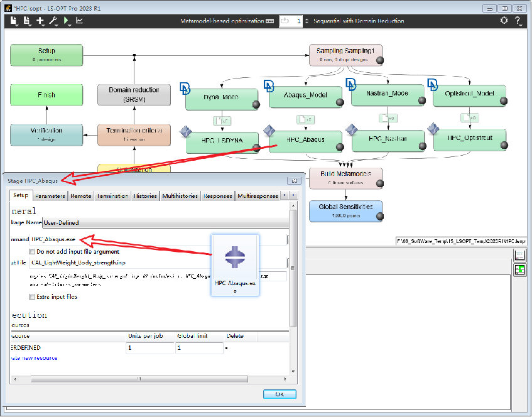Switch to the Remote tab

(x=81, y=196)
